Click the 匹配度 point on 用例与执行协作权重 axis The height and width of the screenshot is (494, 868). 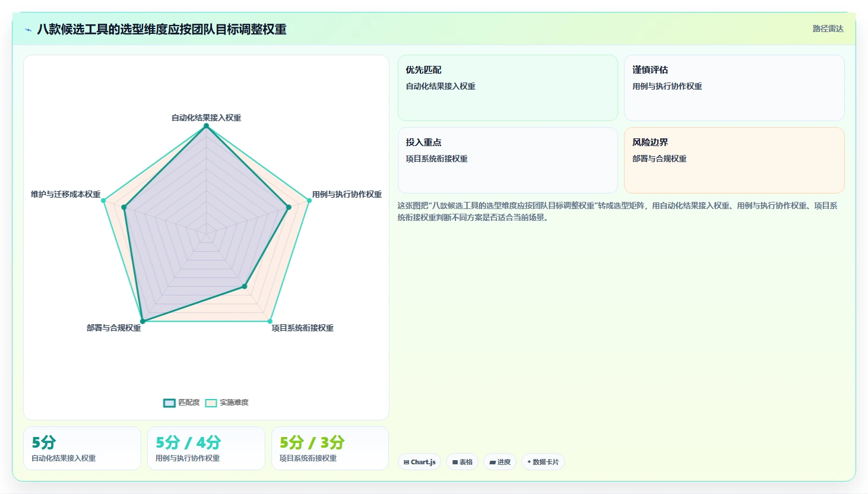(289, 207)
